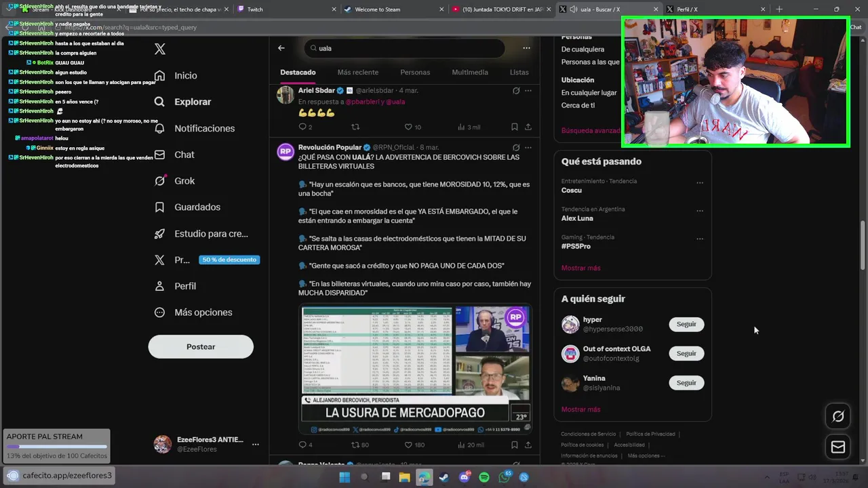Open Guardados bookmarks in the sidebar
Screen dimensions: 868x488
point(187,207)
